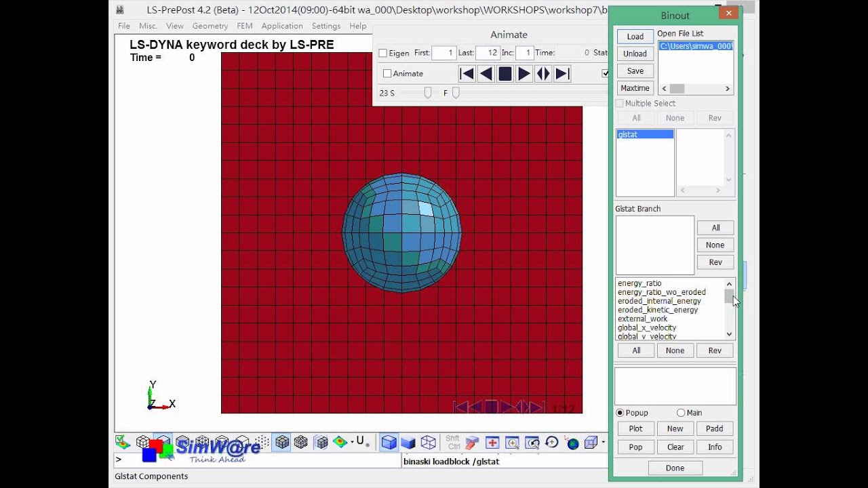This screenshot has height=488, width=868.
Task: Toggle the Shft Ctrl mouse mode icon
Action: pos(453,443)
